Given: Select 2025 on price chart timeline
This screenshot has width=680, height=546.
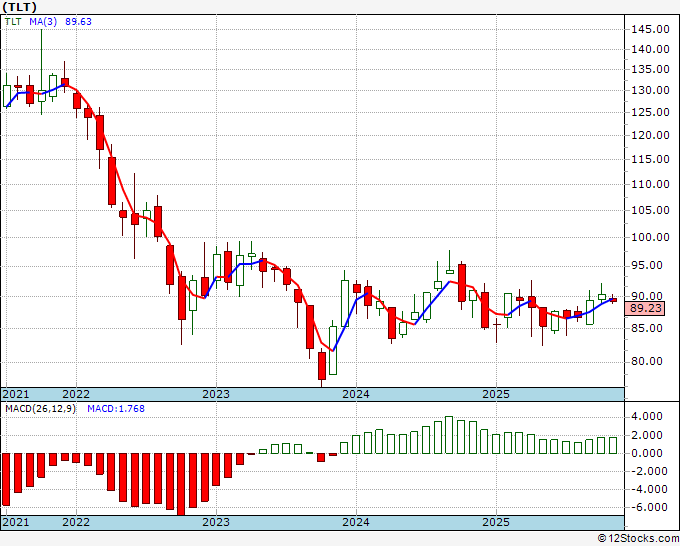Looking at the screenshot, I should tap(496, 394).
